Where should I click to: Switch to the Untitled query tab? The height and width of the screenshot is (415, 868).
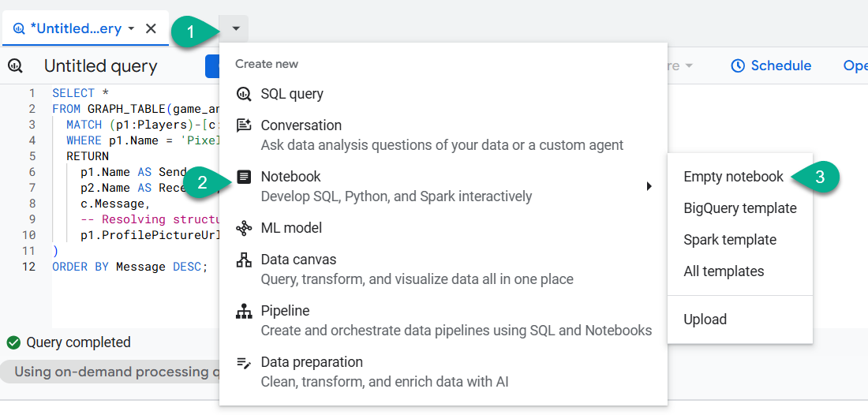75,28
